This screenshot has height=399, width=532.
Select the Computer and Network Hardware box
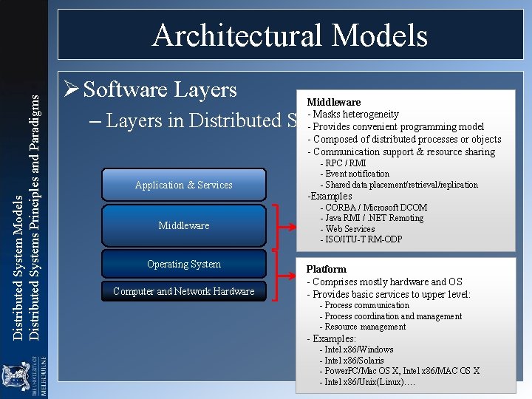[184, 291]
